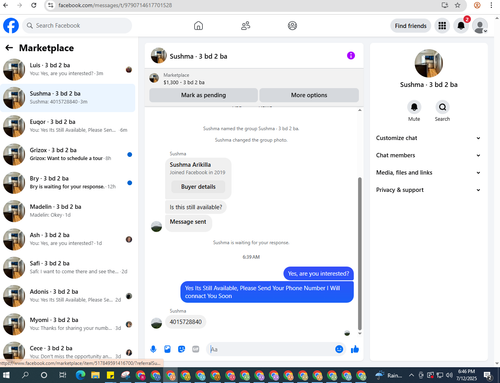
Task: Reload the page in the browser
Action: [x=34, y=5]
